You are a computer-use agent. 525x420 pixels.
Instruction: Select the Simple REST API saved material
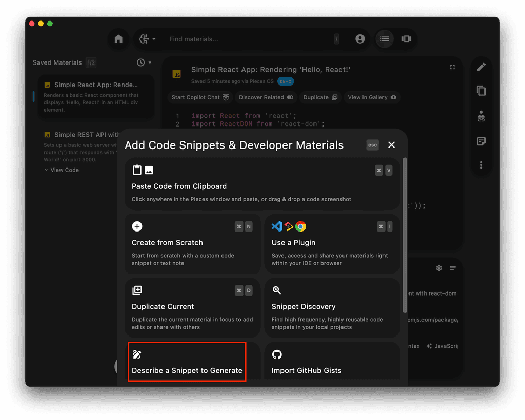click(79, 147)
